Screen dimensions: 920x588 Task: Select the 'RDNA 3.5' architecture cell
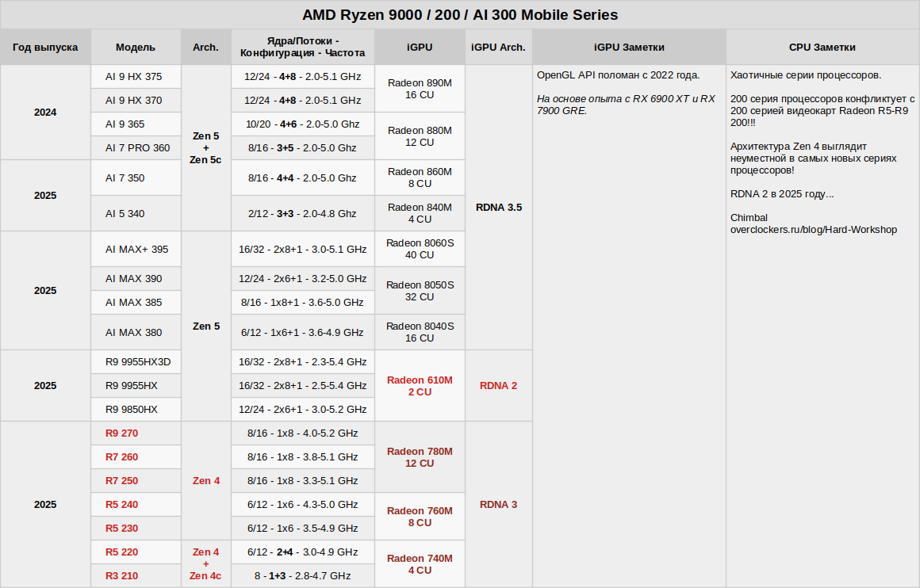498,208
